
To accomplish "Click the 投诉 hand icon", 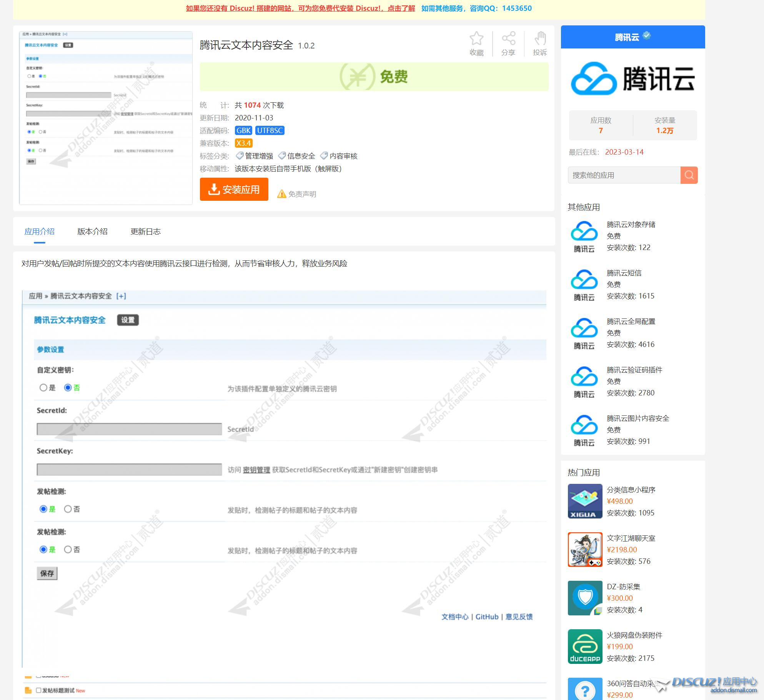I will coord(540,39).
